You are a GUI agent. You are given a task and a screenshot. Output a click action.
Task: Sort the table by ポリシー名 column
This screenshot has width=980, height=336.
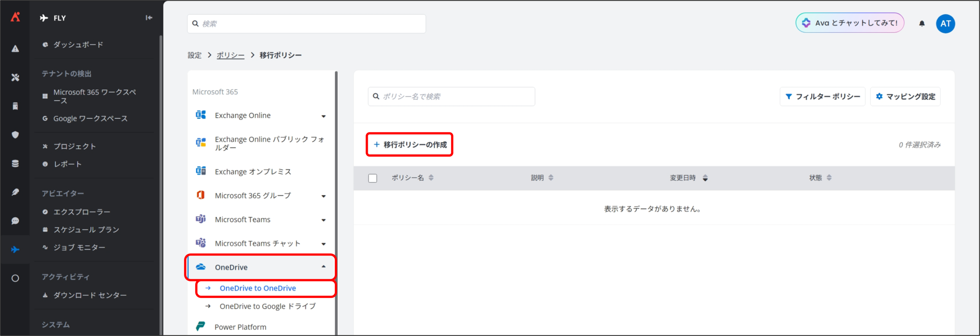click(x=431, y=178)
